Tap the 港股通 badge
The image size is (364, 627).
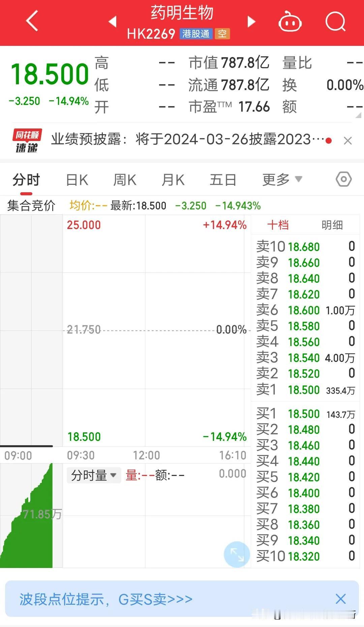(x=196, y=34)
